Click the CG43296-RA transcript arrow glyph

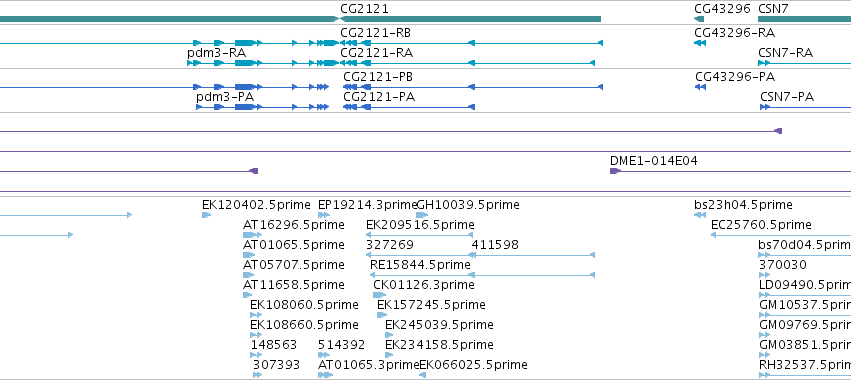[x=700, y=43]
